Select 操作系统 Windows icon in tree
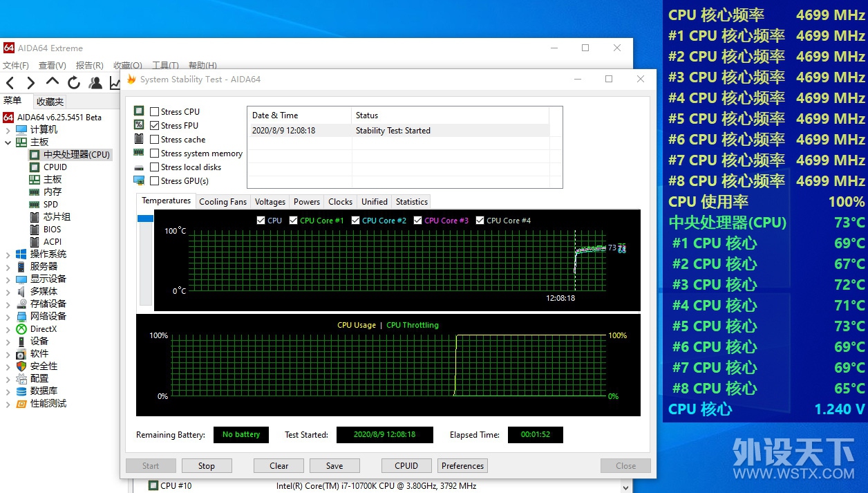 [x=21, y=254]
